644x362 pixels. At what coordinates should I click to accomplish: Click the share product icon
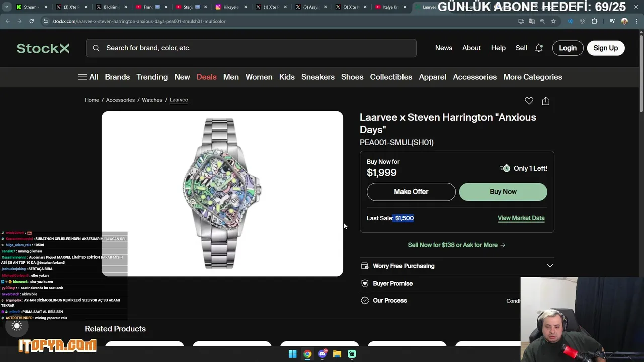[545, 101]
